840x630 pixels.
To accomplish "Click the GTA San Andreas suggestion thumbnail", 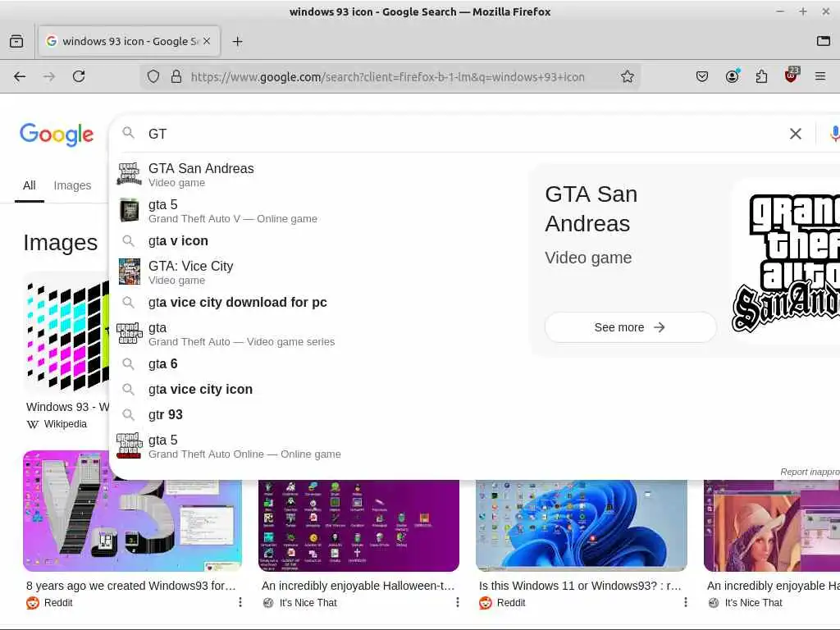I will (129, 175).
